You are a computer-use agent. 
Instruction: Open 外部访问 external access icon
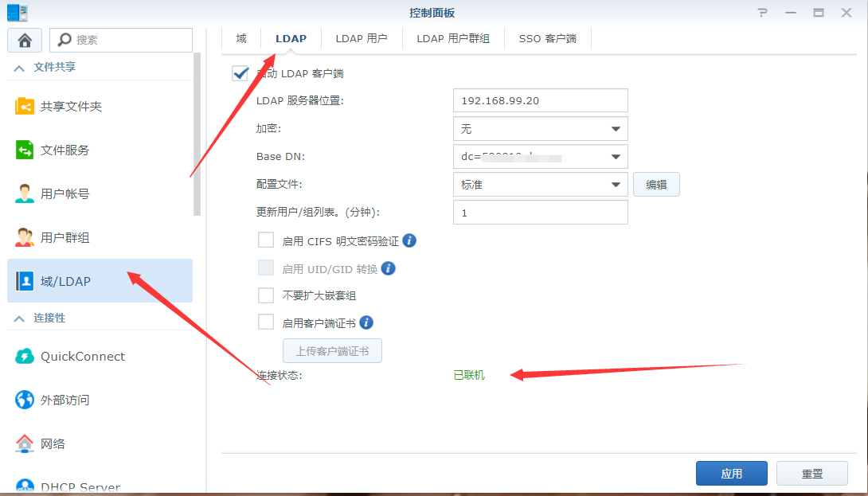point(25,400)
